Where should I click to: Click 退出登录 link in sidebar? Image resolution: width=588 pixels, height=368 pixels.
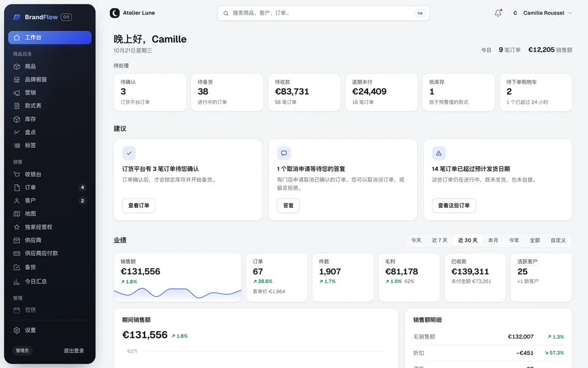pyautogui.click(x=74, y=351)
